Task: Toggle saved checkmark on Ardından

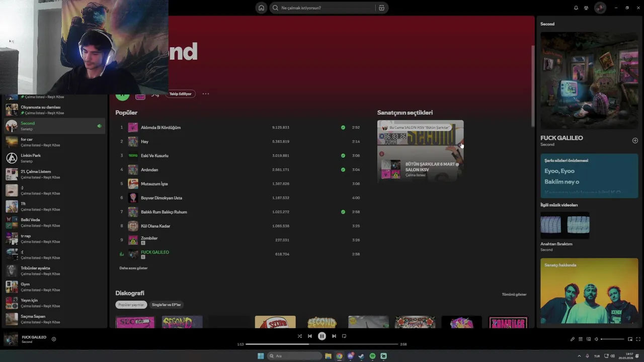Action: (x=343, y=170)
